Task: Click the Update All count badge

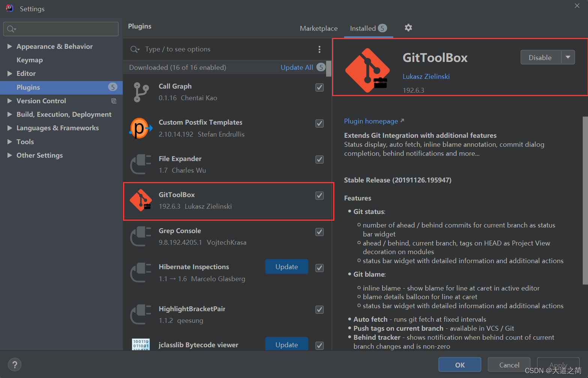Action: pyautogui.click(x=321, y=67)
